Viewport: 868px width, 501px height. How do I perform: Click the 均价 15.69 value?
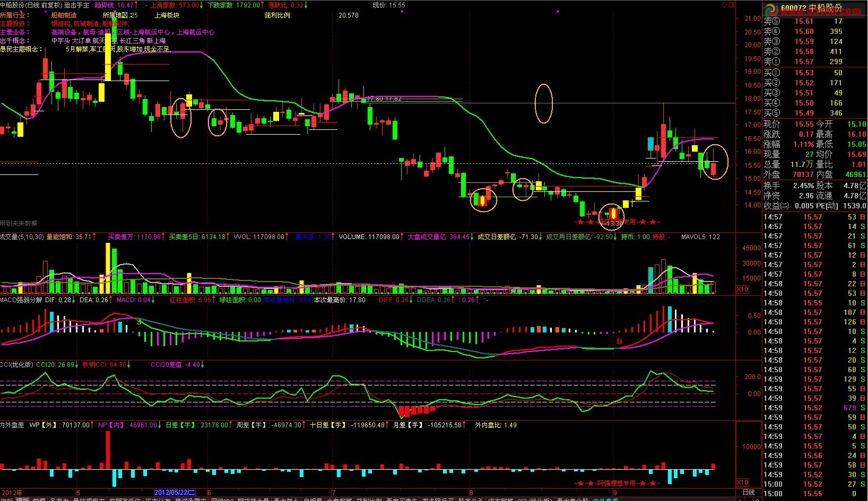pyautogui.click(x=856, y=154)
